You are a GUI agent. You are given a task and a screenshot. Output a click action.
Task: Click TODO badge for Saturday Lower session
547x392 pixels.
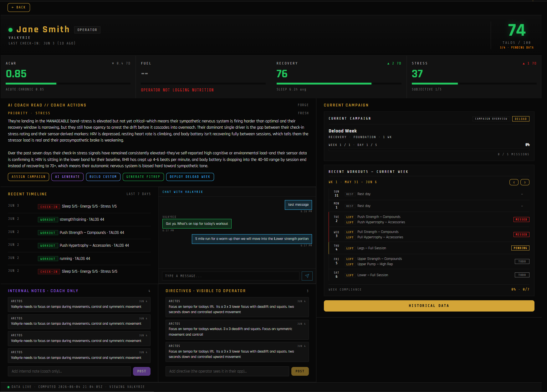coord(522,275)
